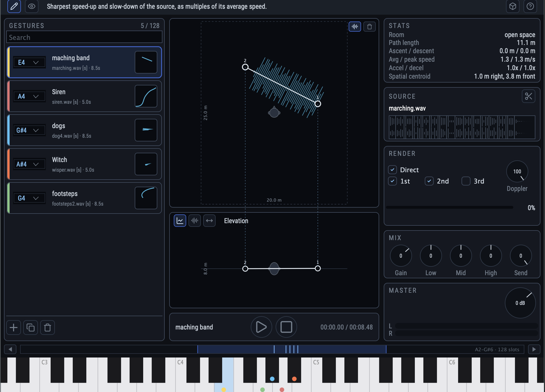
Task: Click the High EQ knob
Action: [491, 256]
